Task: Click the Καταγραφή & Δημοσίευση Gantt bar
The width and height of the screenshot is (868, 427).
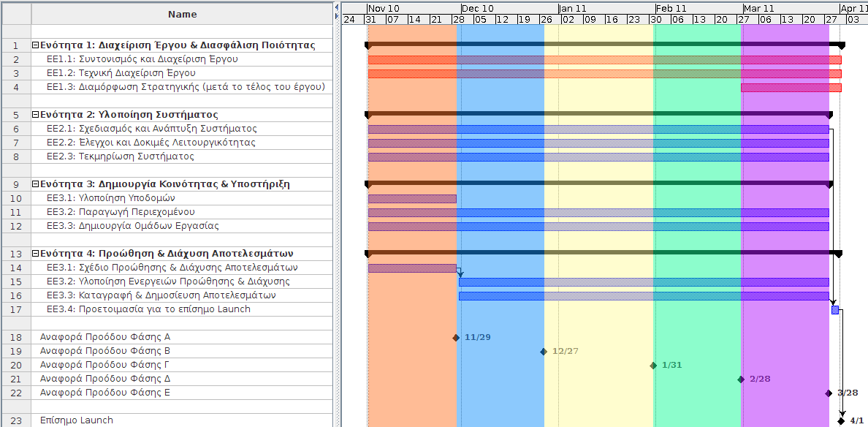Action: coord(644,295)
